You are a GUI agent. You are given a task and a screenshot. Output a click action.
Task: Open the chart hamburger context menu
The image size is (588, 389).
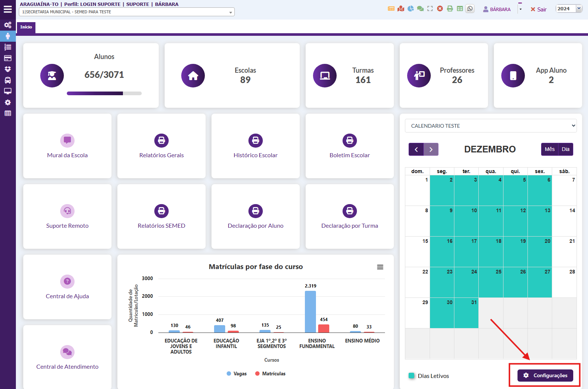[x=380, y=267]
